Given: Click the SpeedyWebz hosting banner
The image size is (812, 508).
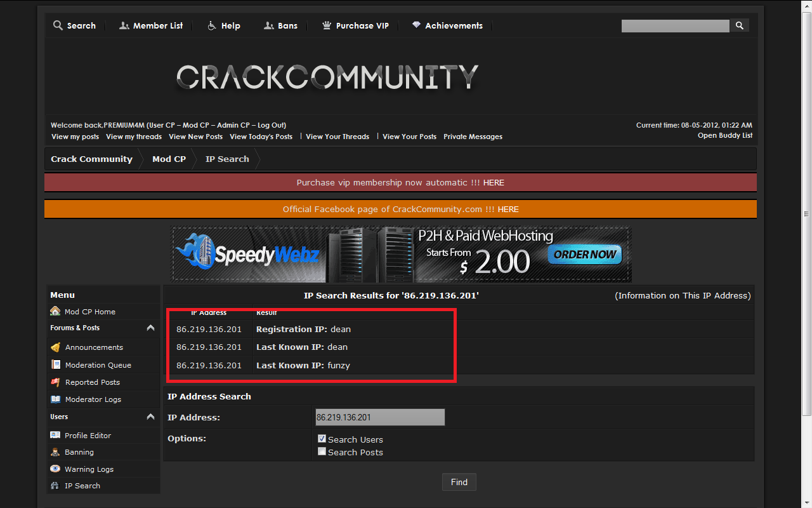Looking at the screenshot, I should pos(402,255).
